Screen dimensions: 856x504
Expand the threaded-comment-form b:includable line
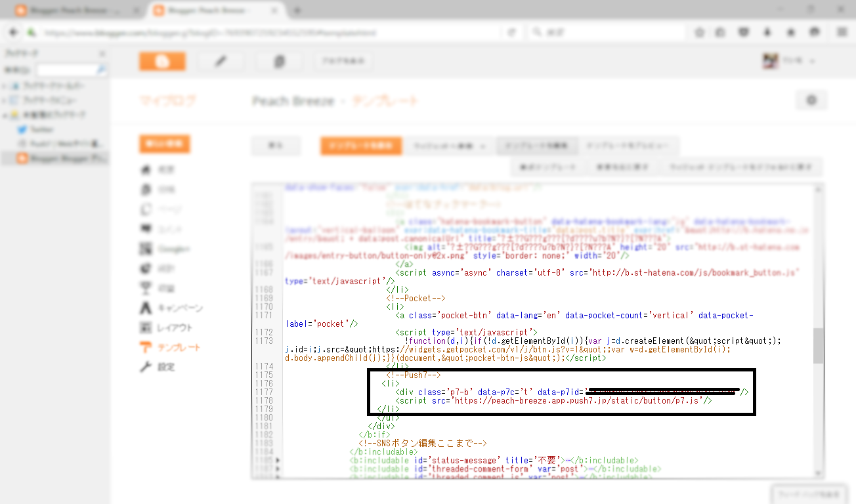point(278,469)
